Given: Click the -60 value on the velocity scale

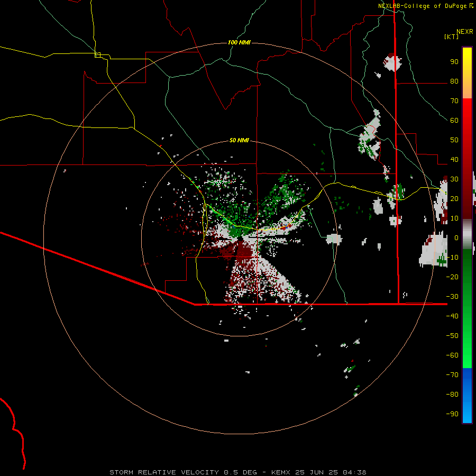Looking at the screenshot, I should coord(452,355).
